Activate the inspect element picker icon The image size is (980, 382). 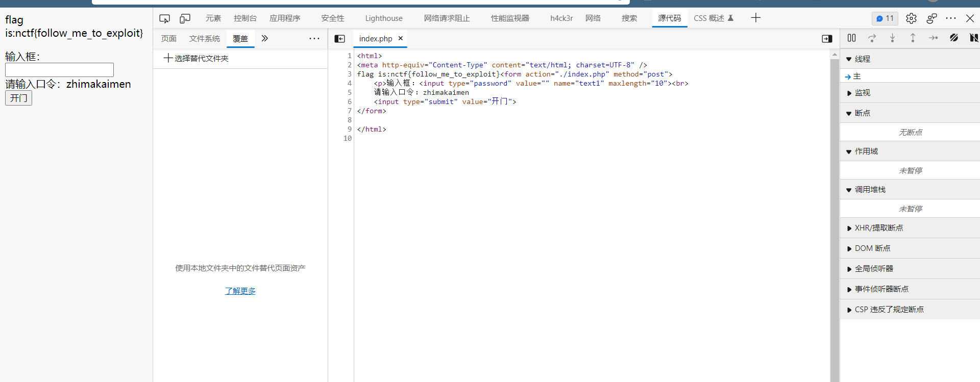point(164,18)
